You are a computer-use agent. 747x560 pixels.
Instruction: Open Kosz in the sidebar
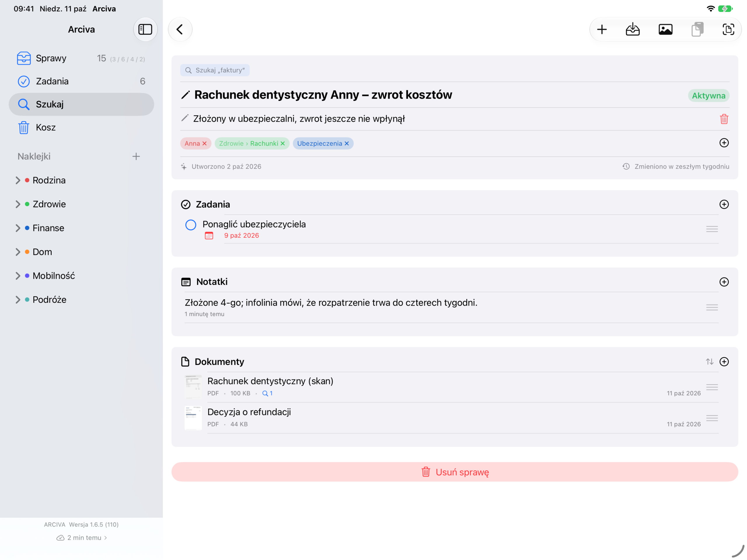tap(81, 127)
